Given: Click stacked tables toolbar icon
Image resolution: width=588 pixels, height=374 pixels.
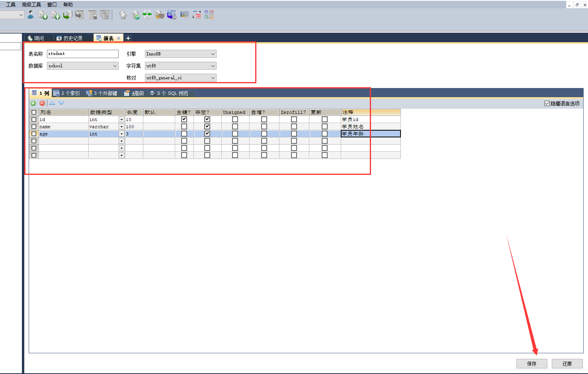Looking at the screenshot, I should point(105,15).
